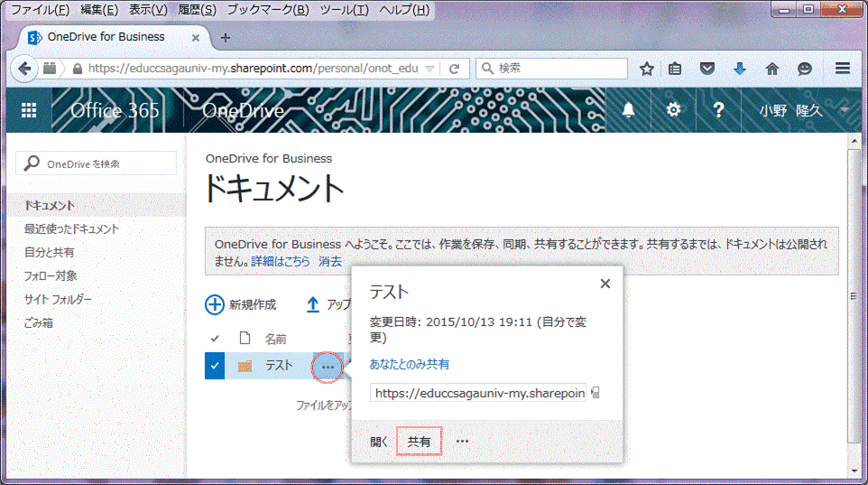Open a new browser tab with plus
Image resolution: width=868 pixels, height=485 pixels.
(x=226, y=38)
